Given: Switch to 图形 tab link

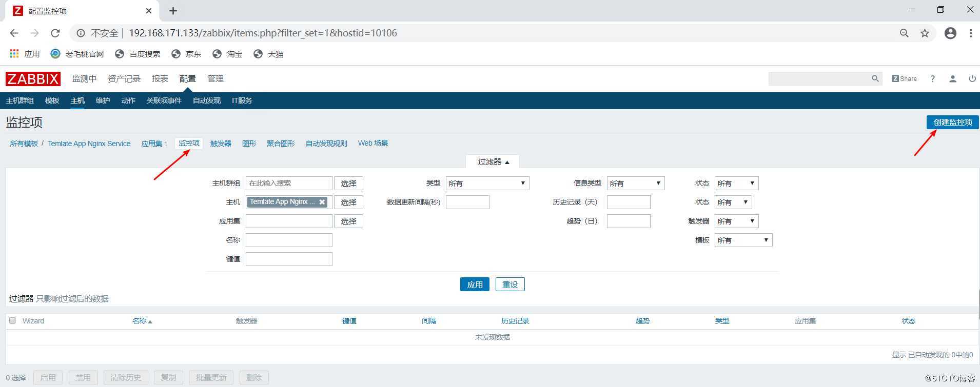Looking at the screenshot, I should coord(249,144).
